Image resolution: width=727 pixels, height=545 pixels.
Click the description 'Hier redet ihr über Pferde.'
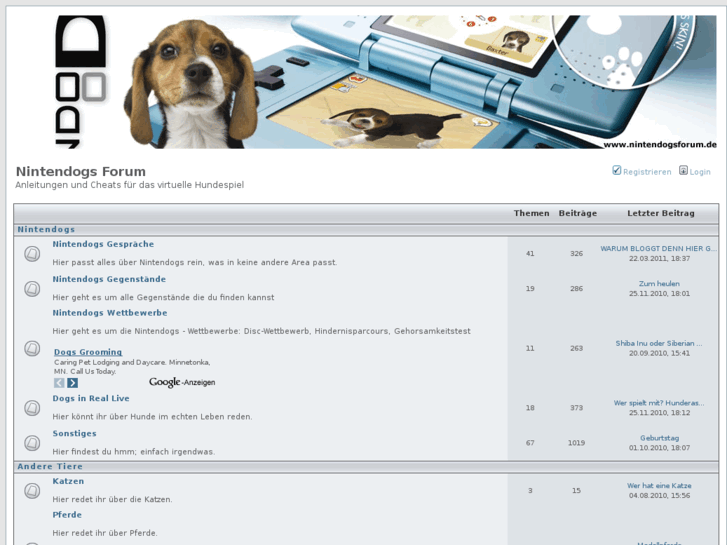point(105,533)
